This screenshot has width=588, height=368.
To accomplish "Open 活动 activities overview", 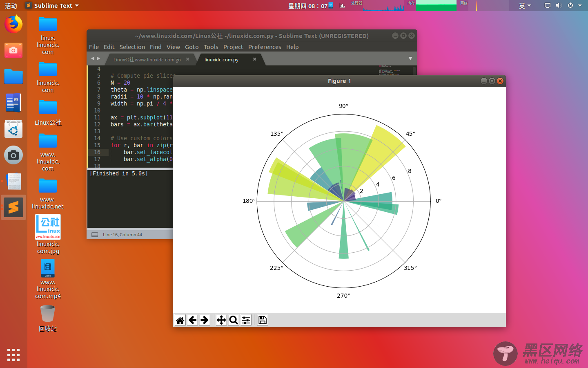I will click(x=11, y=6).
